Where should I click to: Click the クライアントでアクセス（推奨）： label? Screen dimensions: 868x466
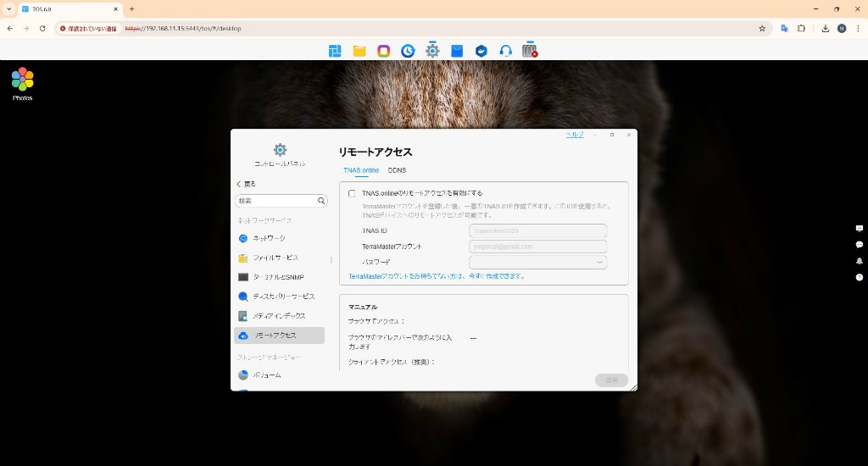pos(392,362)
